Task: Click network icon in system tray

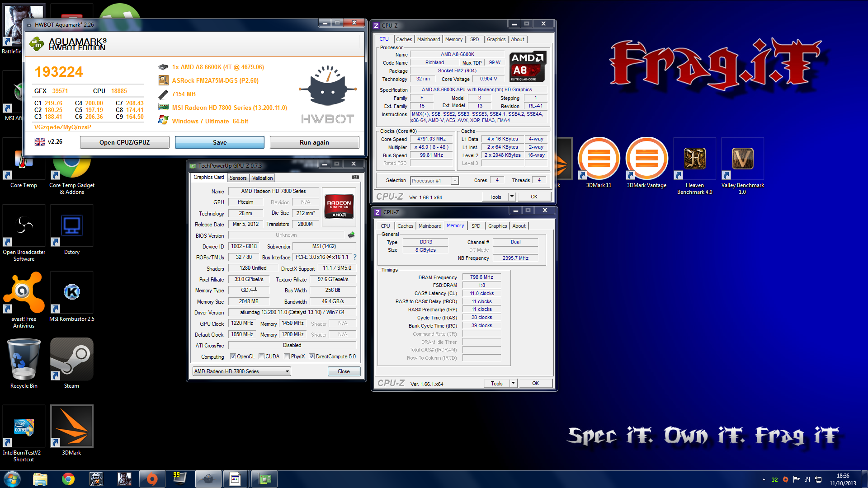Action: click(818, 479)
